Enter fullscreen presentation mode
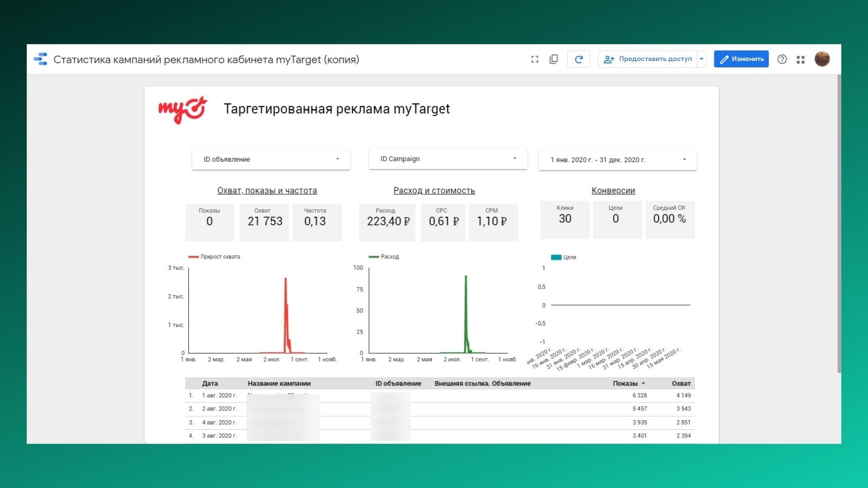Image resolution: width=868 pixels, height=488 pixels. coord(535,59)
